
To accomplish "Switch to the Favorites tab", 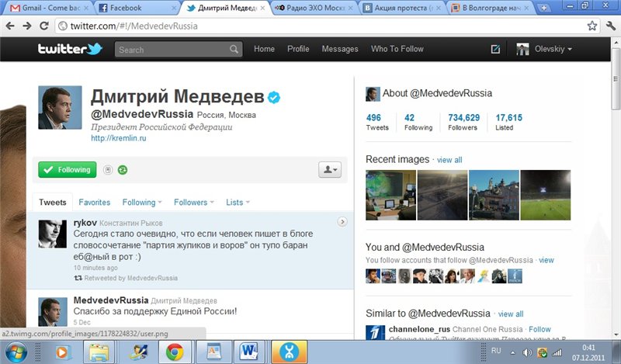I will [94, 203].
